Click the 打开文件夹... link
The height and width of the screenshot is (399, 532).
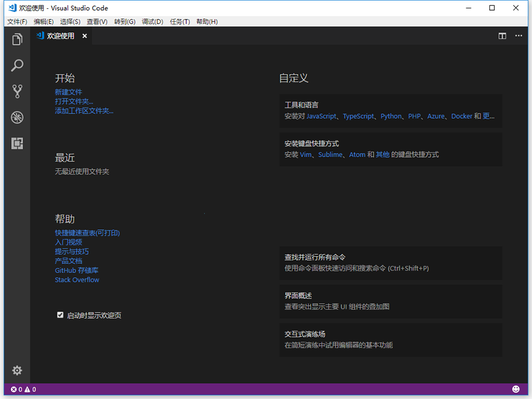click(x=74, y=102)
